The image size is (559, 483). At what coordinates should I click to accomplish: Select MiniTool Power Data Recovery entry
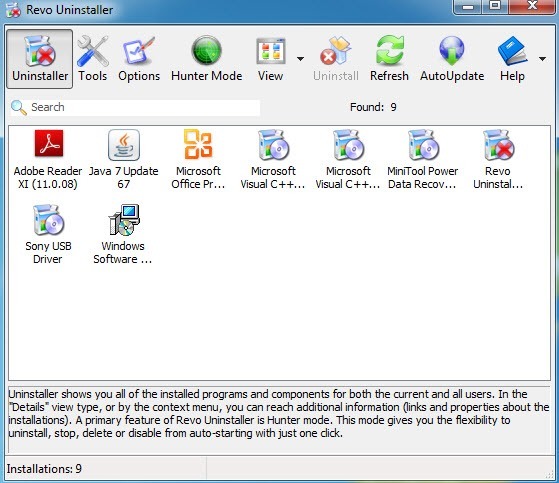pyautogui.click(x=422, y=160)
